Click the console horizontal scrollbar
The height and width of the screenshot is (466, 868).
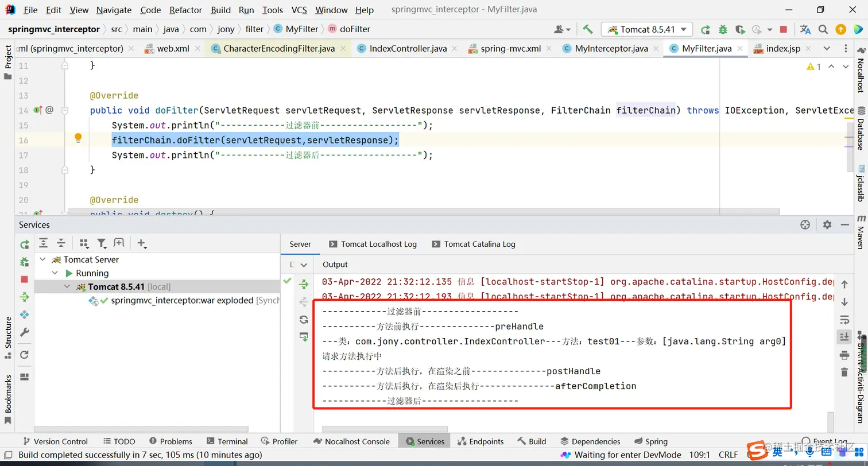pyautogui.click(x=385, y=429)
